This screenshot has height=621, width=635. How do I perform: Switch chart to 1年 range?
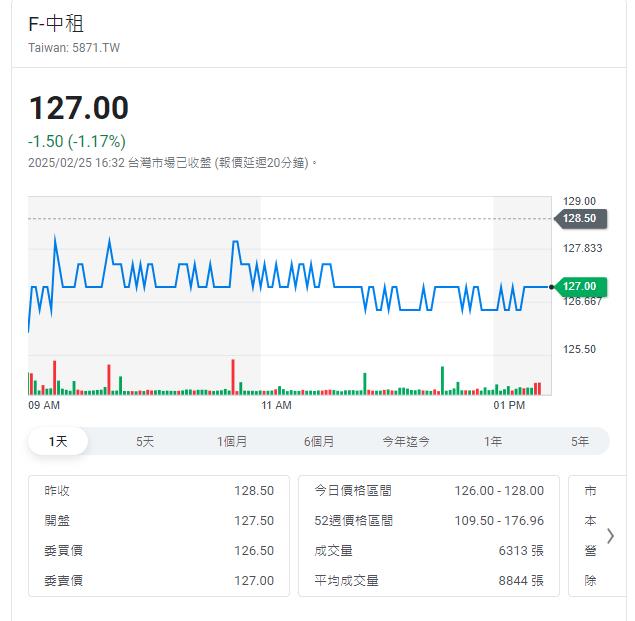[x=493, y=441]
